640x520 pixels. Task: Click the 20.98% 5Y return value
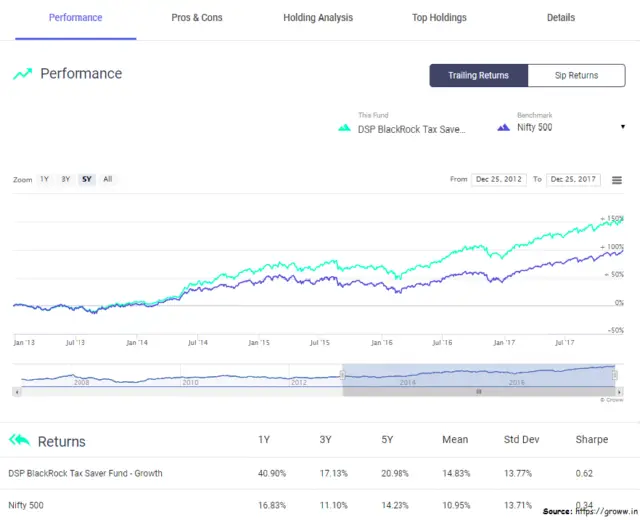(x=395, y=473)
